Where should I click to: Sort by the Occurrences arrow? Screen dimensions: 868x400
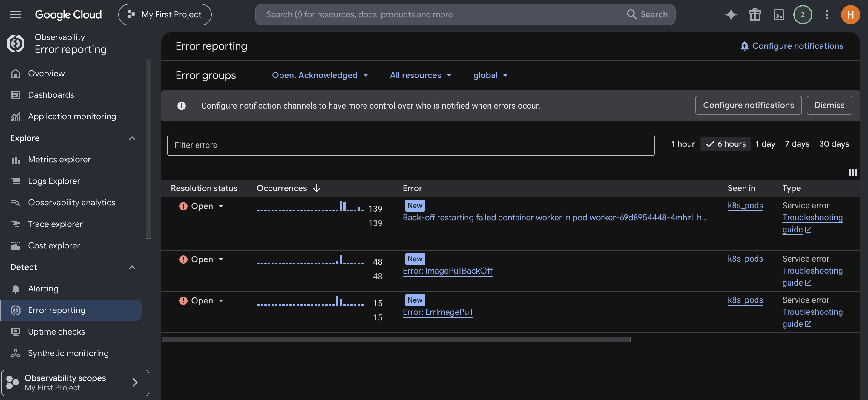click(316, 188)
